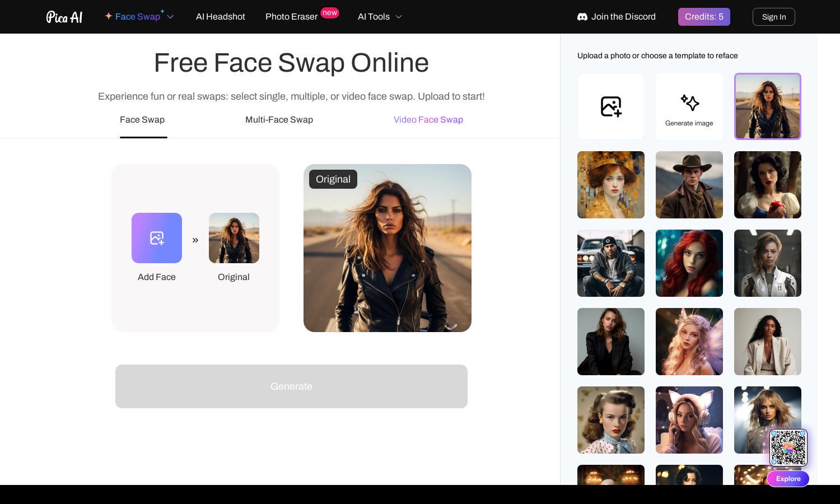Screen dimensions: 840x504
Task: Click the Explore button
Action: click(788, 479)
